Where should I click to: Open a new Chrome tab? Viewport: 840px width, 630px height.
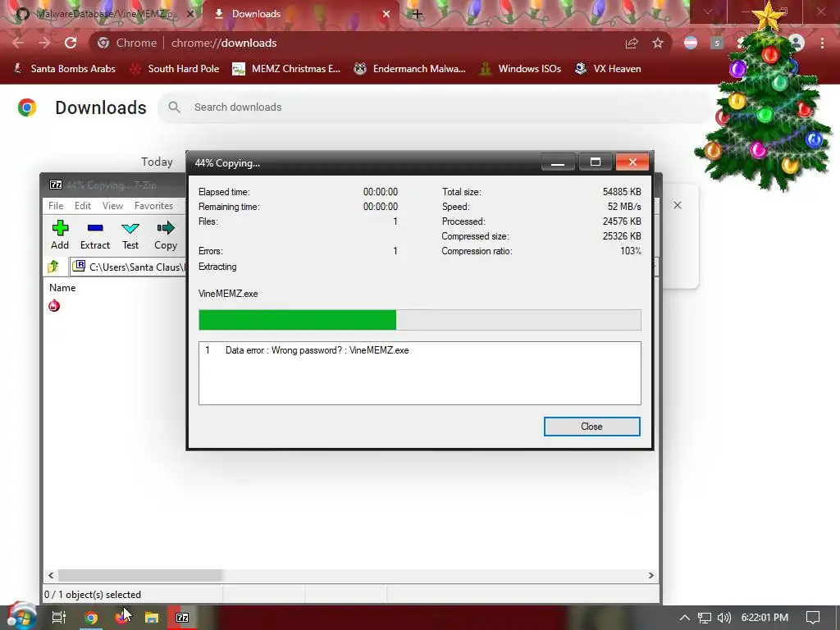coord(418,14)
